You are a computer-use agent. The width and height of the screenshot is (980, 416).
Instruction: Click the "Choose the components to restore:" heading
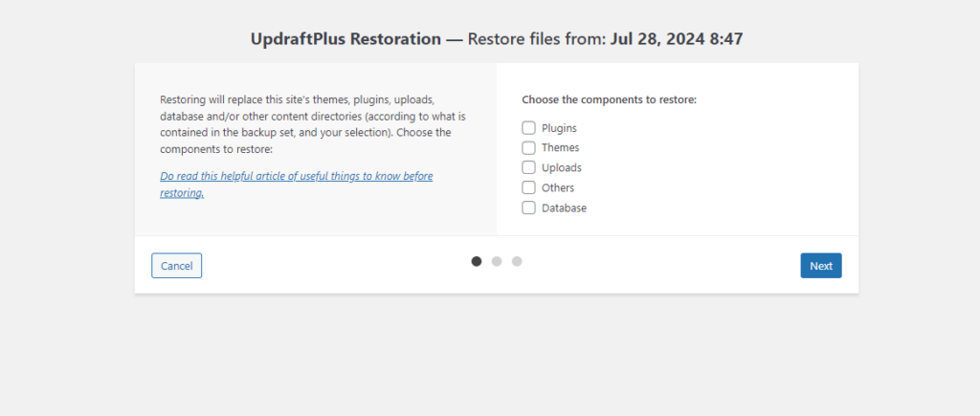(609, 99)
